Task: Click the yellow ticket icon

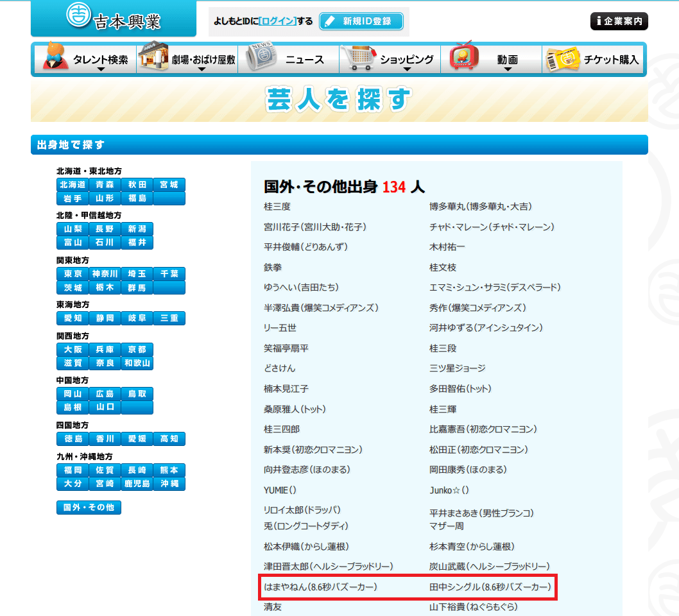Action: [562, 59]
